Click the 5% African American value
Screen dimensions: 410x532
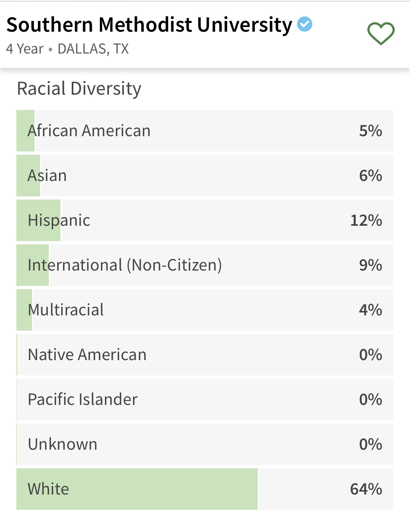click(x=371, y=131)
